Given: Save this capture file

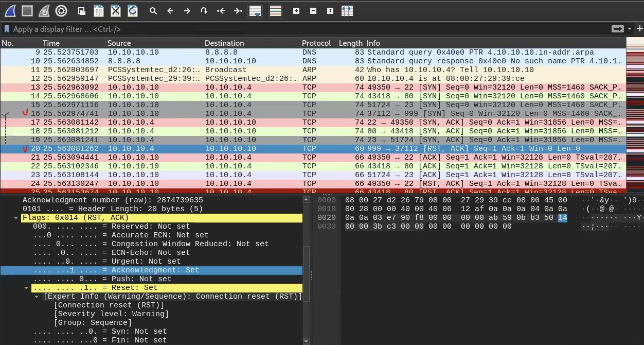Looking at the screenshot, I should pos(99,10).
